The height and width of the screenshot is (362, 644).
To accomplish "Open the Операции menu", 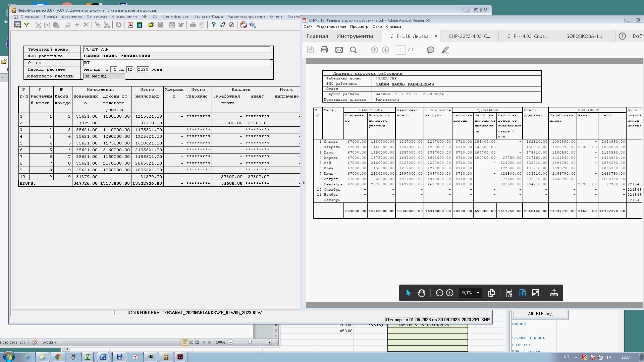I will pyautogui.click(x=30, y=16).
